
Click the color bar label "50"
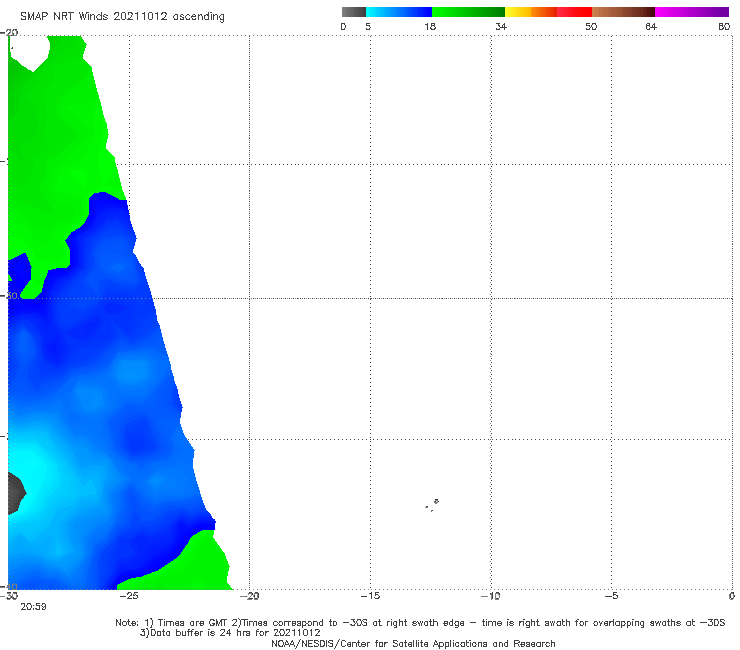pos(591,27)
